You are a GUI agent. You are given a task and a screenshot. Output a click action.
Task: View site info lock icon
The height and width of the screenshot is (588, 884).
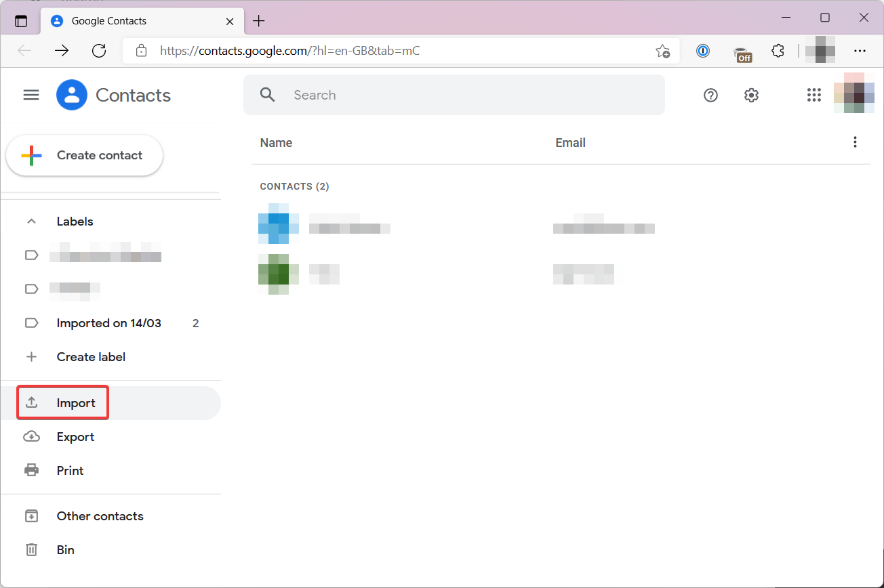pyautogui.click(x=141, y=51)
